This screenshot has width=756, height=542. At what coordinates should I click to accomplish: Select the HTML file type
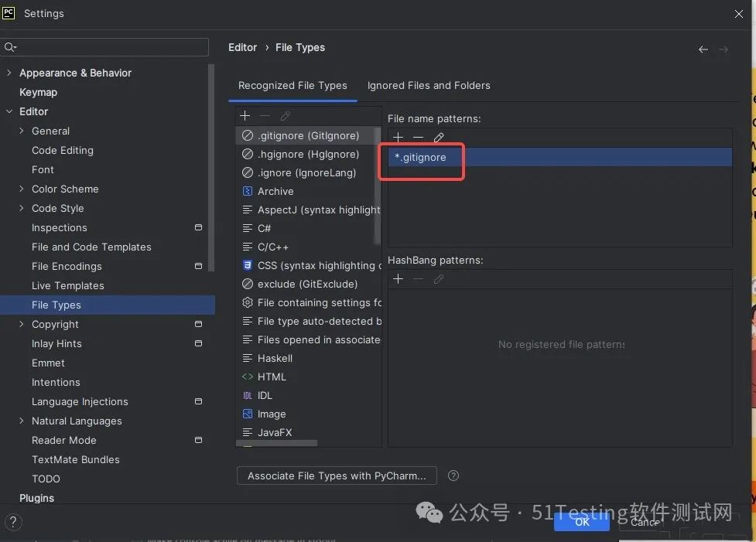pos(308,377)
